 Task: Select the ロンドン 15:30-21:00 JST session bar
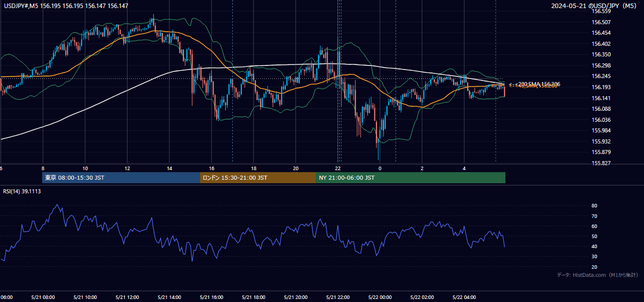(x=258, y=178)
